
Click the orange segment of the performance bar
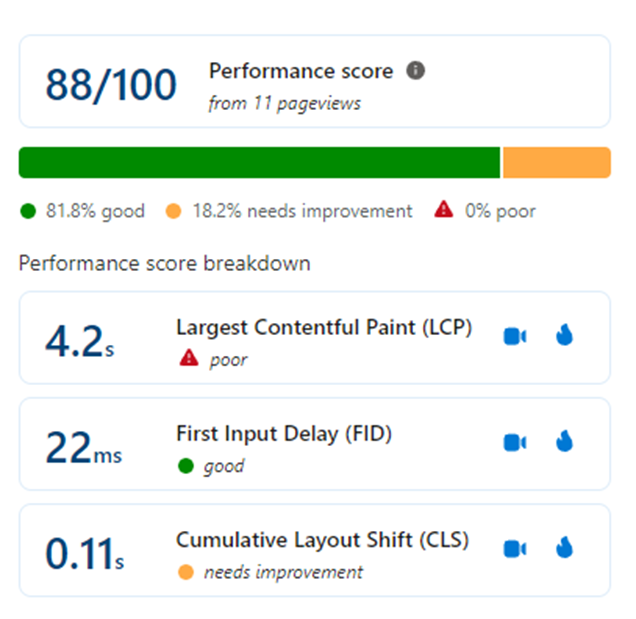point(557,163)
